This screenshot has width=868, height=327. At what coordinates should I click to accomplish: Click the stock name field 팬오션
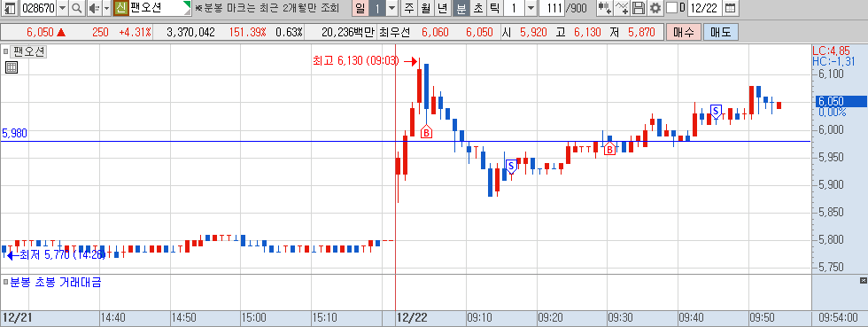[159, 8]
